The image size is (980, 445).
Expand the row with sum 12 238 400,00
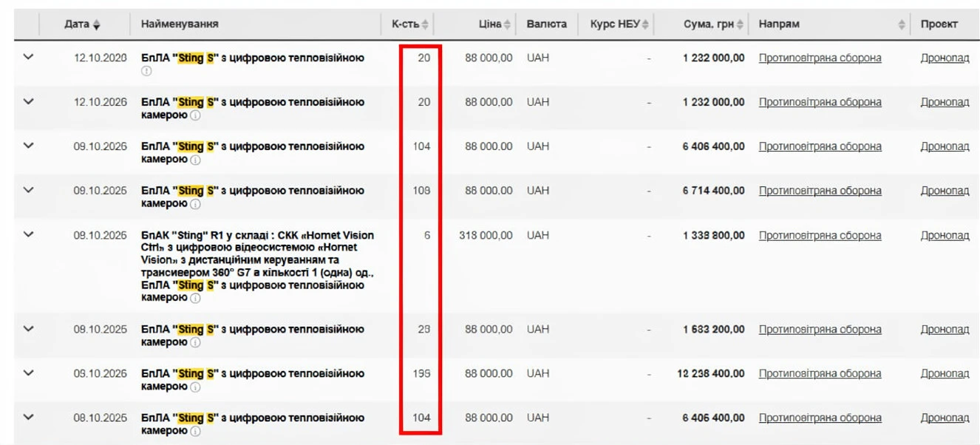click(29, 373)
